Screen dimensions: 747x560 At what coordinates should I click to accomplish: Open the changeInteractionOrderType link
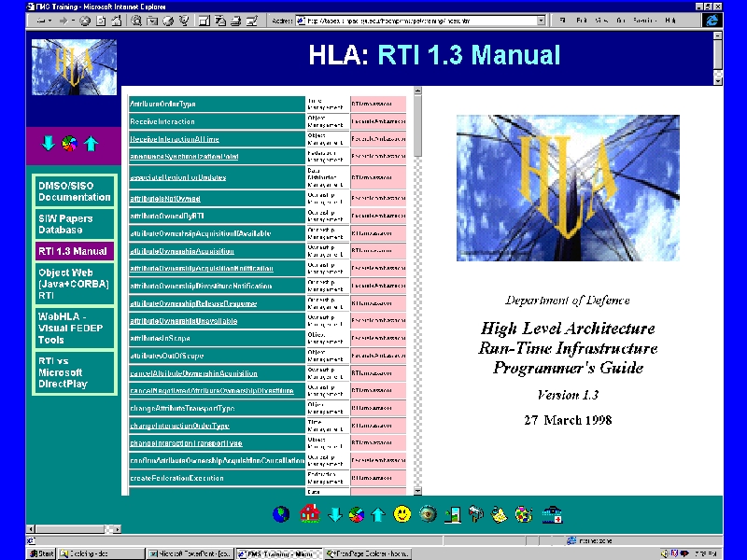coord(179,426)
